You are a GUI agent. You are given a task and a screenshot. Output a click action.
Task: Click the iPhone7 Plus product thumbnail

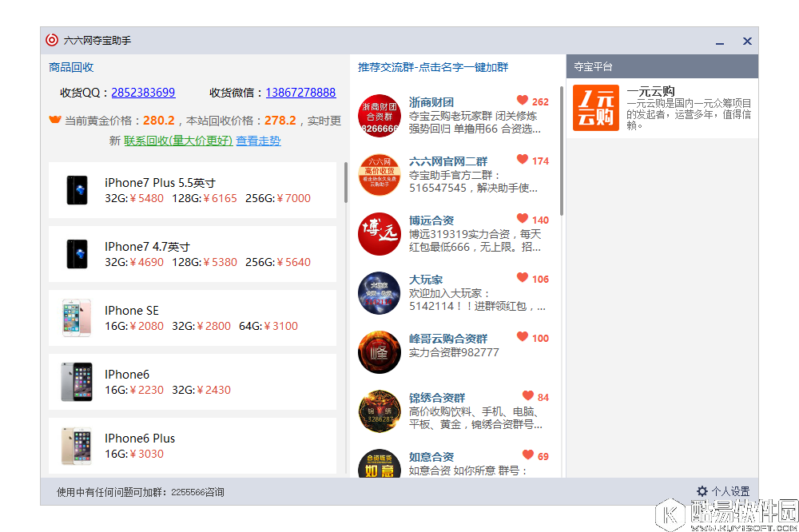[77, 190]
